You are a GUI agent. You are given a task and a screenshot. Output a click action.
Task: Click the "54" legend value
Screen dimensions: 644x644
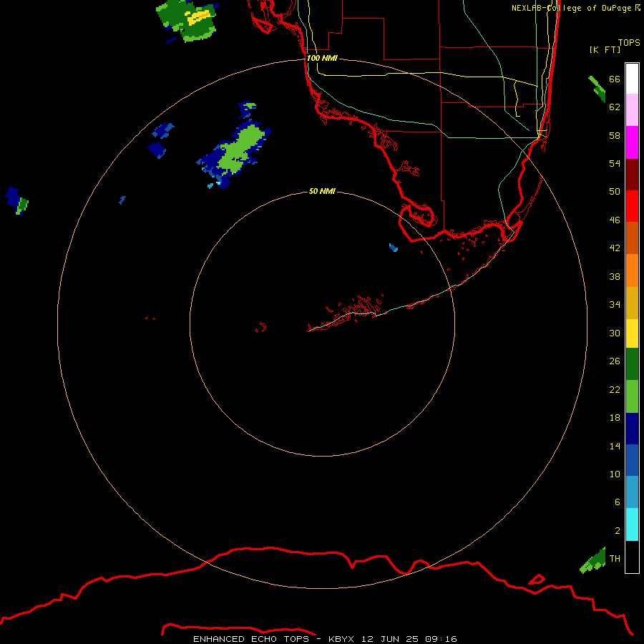tap(615, 163)
